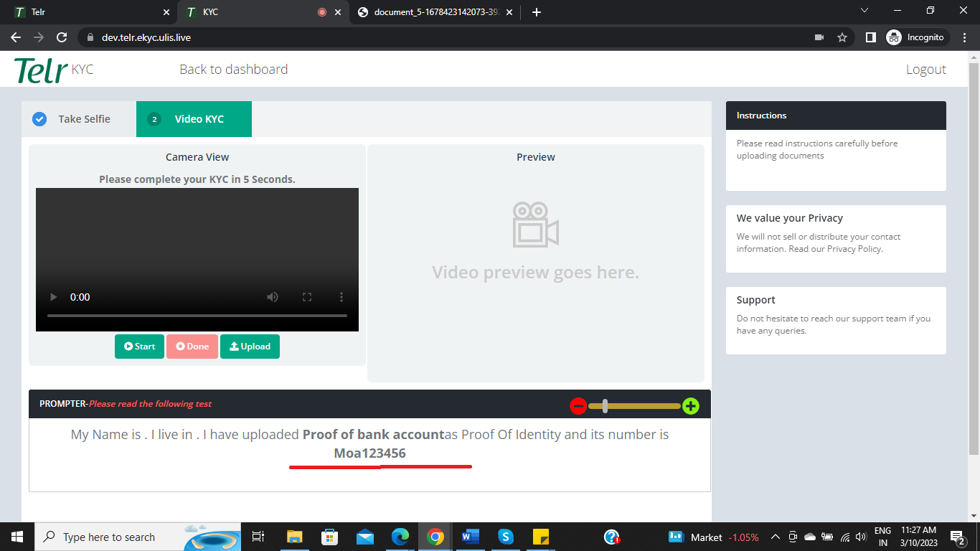
Task: Expand the system tray hidden icons arrow
Action: tap(775, 537)
